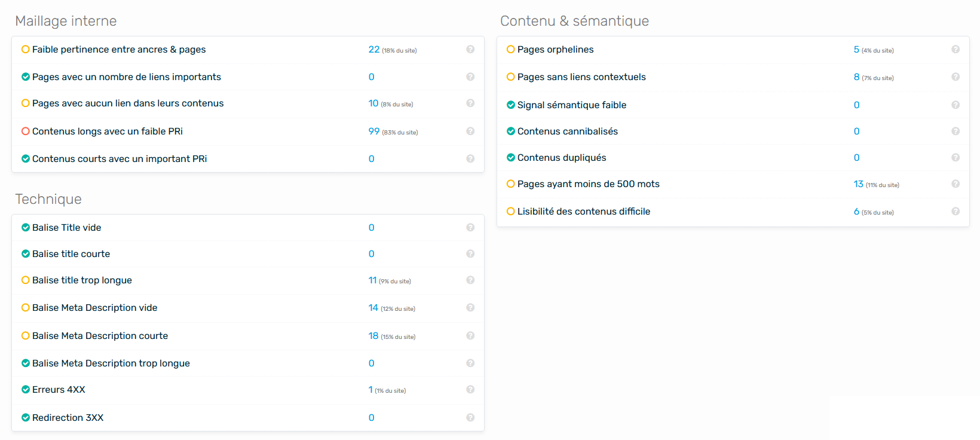Open help icon for Contenus cannibalisés
This screenshot has width=980, height=440.
[x=955, y=132]
